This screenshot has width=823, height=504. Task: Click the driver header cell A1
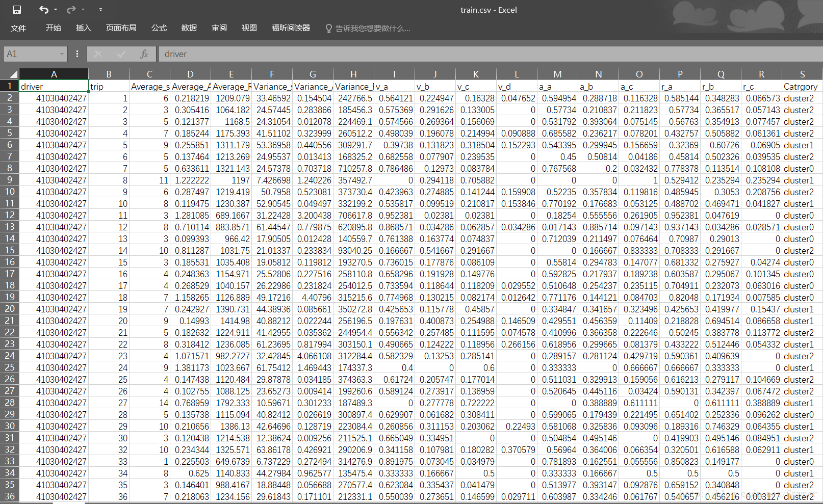pos(54,86)
